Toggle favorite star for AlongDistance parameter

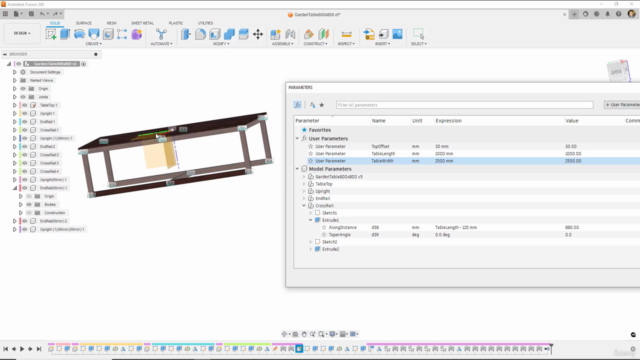pos(324,227)
